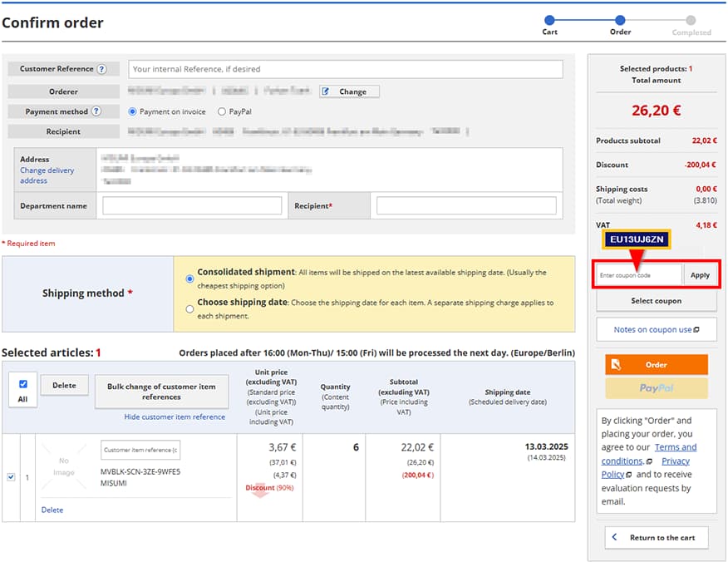Screen dimensions: 728x562
Task: Click the shipping date 13.03.2025
Action: 547,446
